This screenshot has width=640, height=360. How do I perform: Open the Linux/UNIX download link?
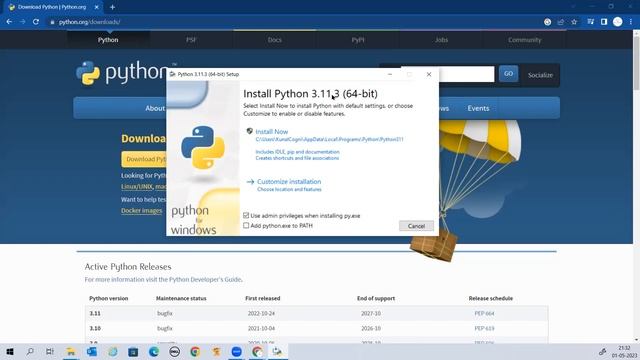click(137, 187)
